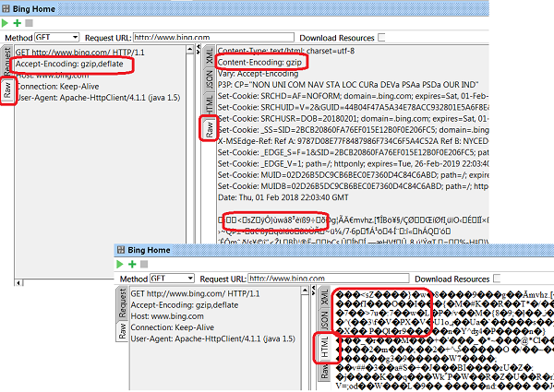Click the pane splitter arrows in the lower window
The width and height of the screenshot is (554, 392).
click(x=313, y=291)
